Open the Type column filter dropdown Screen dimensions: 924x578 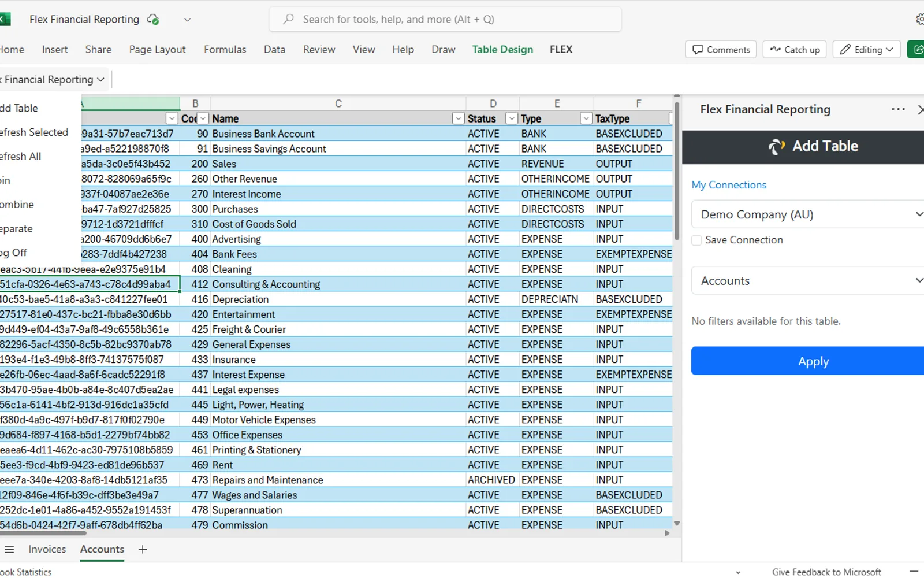(x=586, y=118)
